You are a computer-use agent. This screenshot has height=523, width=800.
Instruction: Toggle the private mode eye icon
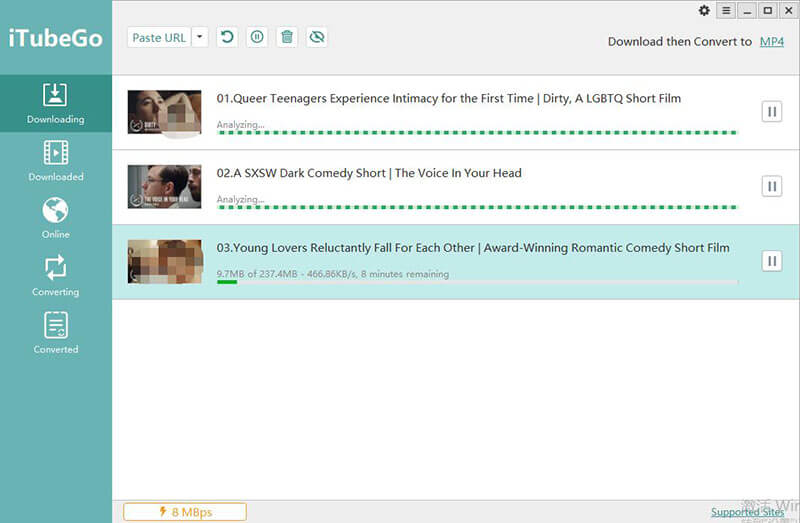(317, 37)
